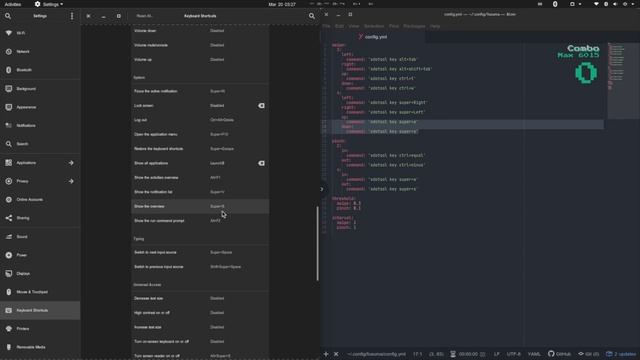Image resolution: width=640 pixels, height=360 pixels.
Task: Click the plus icon in Atom status bar
Action: (326, 354)
